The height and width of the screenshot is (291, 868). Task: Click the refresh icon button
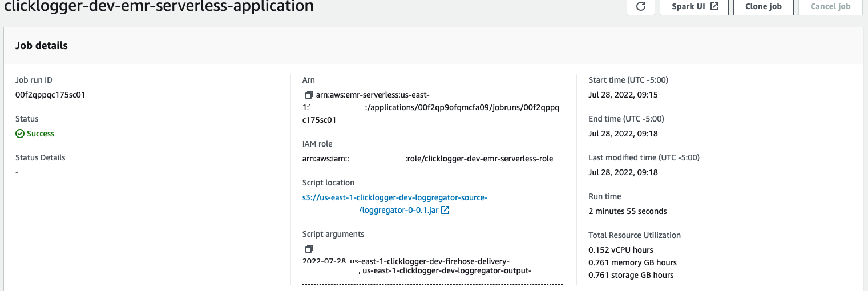pos(640,7)
